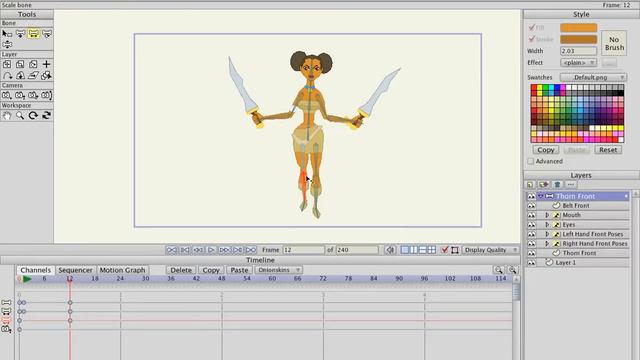Viewport: 640px width, 360px height.
Task: Toggle the Fill checkbox
Action: [x=531, y=27]
